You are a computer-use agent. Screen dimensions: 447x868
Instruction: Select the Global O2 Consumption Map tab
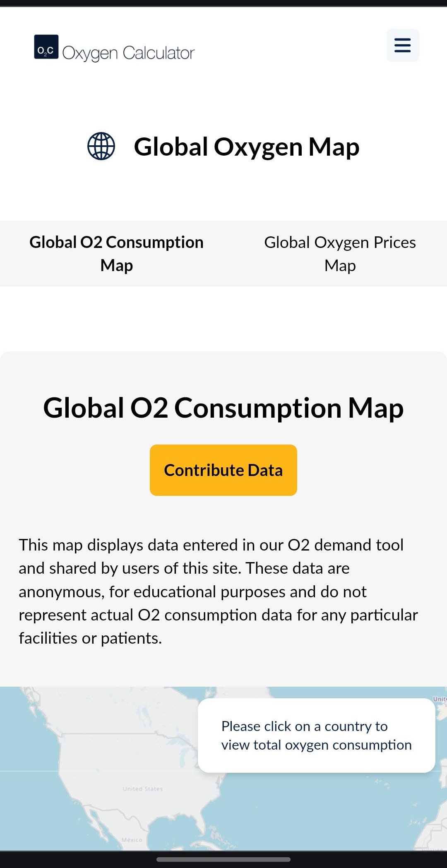[x=116, y=253]
